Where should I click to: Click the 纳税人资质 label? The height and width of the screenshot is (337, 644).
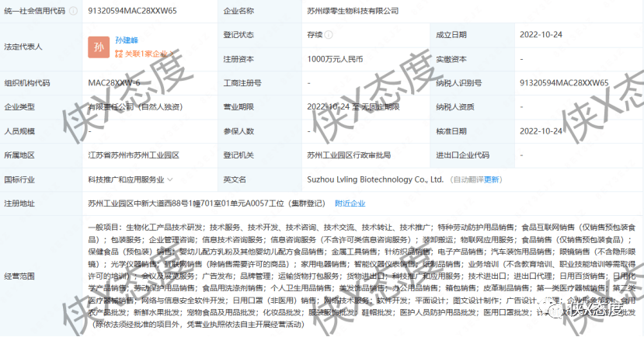pos(454,107)
